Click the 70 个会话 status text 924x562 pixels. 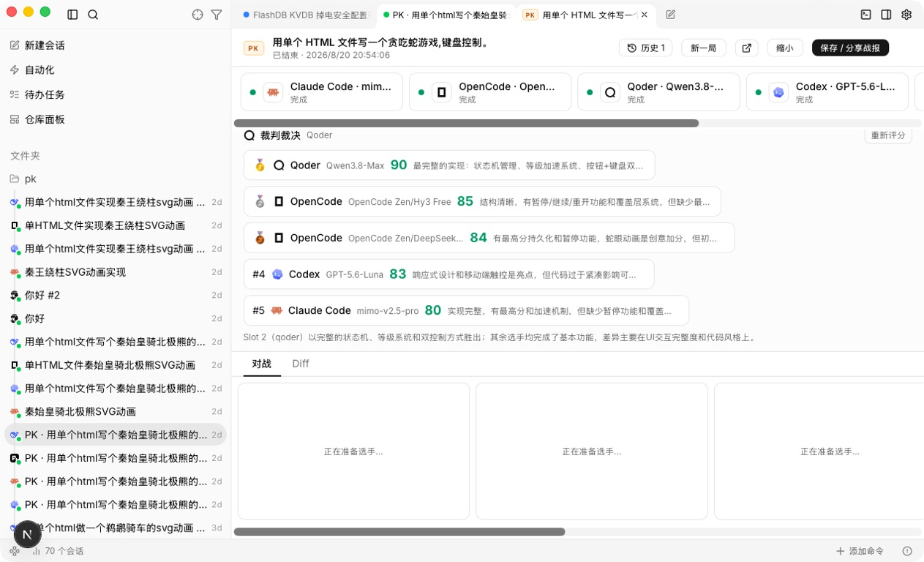tap(64, 551)
